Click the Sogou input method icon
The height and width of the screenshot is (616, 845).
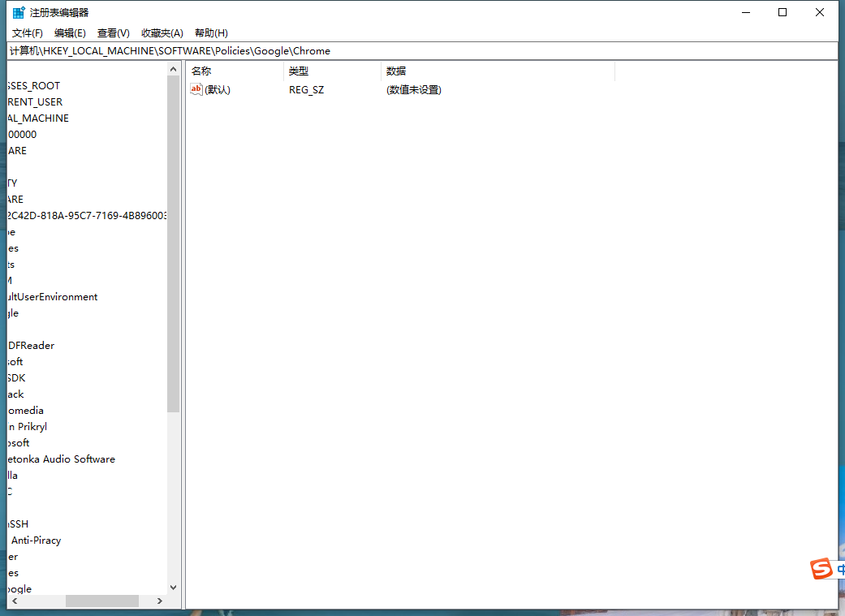click(821, 569)
